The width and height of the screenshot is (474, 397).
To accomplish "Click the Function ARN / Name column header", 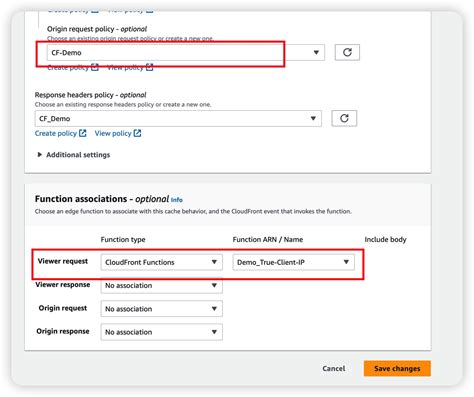I will tap(268, 239).
